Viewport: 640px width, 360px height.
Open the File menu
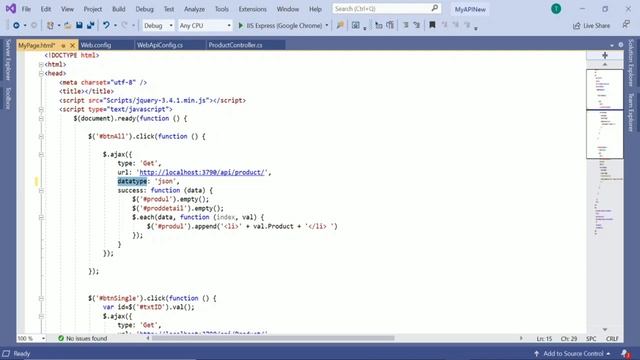(26, 9)
